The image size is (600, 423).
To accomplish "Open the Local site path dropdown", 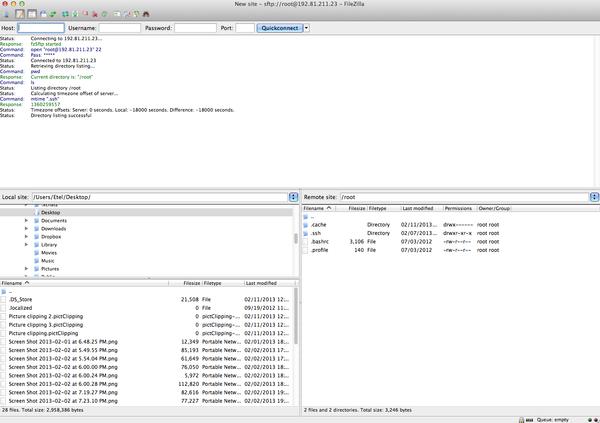I will point(293,198).
